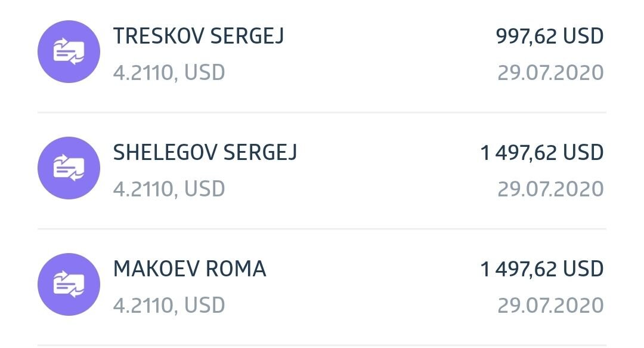
Task: Tap the transfer icon beside SHELEGOV SERGEJ
Action: coord(69,168)
